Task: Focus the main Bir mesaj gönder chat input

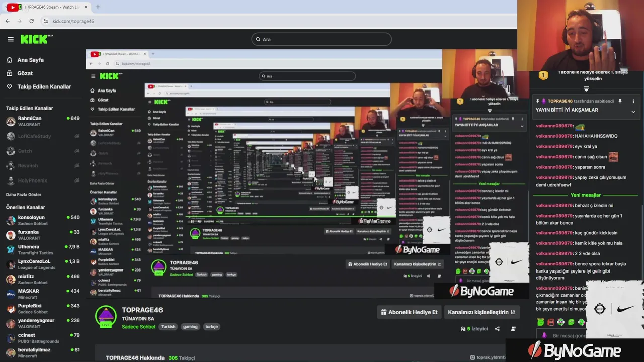Action: [x=569, y=336]
